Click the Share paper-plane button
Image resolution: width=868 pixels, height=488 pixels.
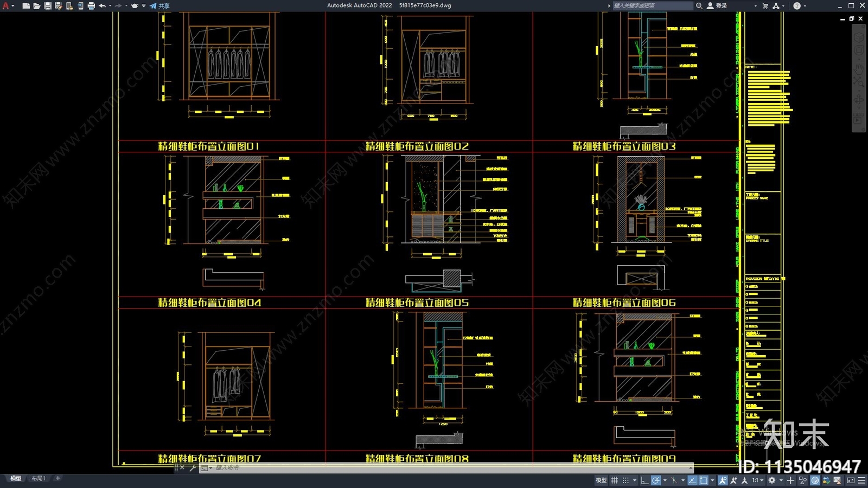coord(159,5)
